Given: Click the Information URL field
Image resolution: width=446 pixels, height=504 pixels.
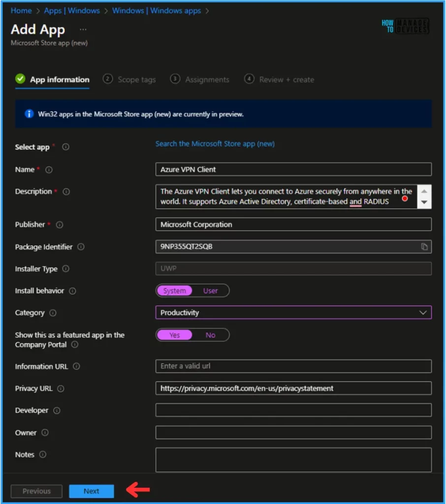Looking at the screenshot, I should (x=293, y=366).
